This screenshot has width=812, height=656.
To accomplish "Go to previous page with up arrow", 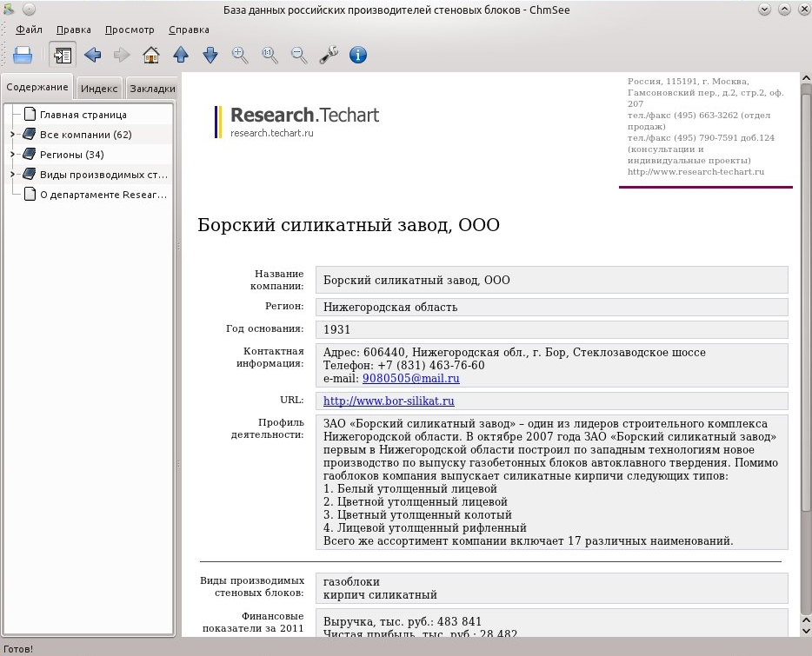I will (x=181, y=55).
